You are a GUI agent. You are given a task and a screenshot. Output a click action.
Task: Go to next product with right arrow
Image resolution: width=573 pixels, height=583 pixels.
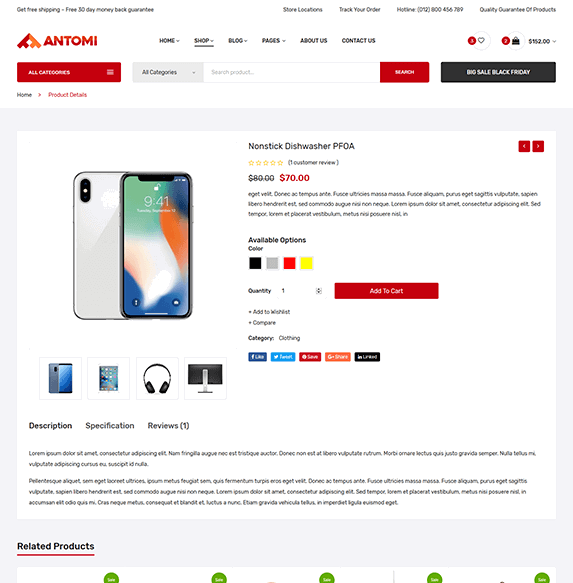pos(538,146)
